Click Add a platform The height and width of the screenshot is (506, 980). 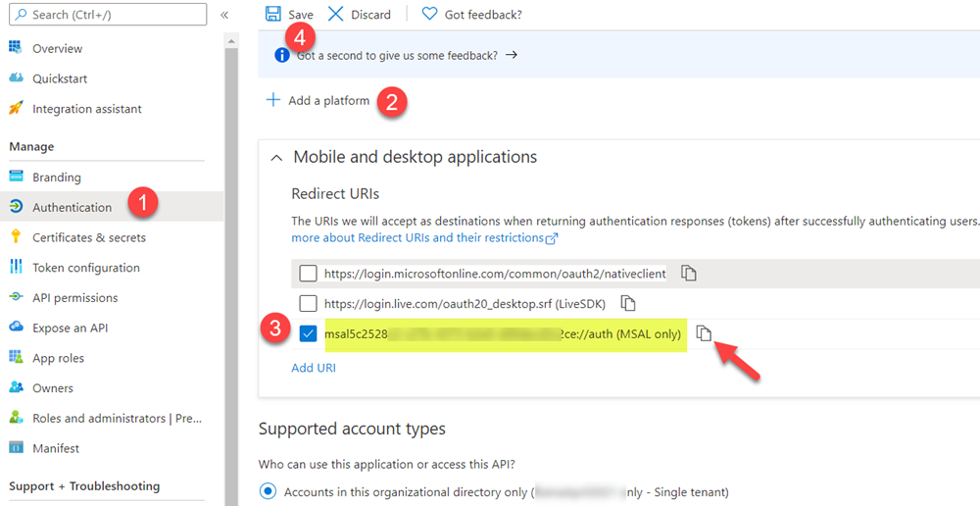pos(328,100)
